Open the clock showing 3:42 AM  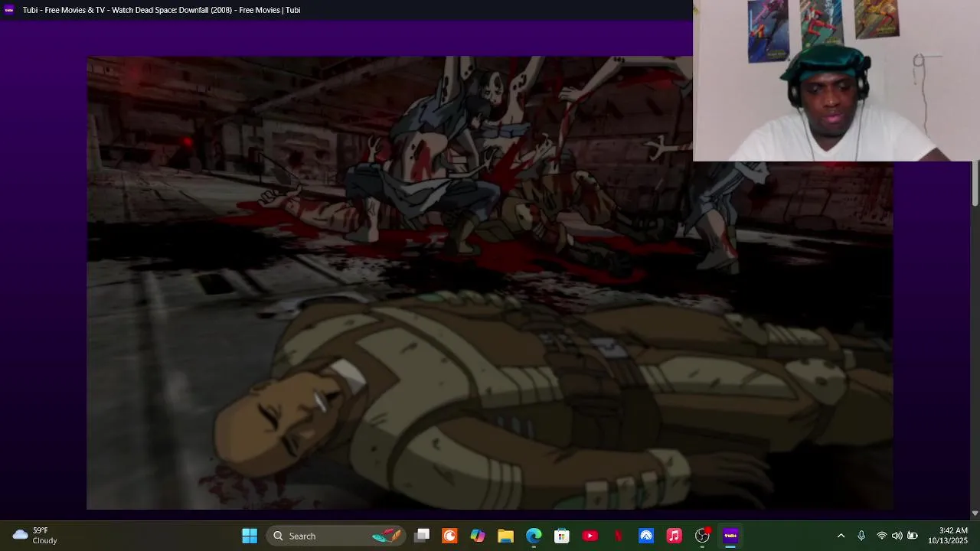(x=948, y=536)
